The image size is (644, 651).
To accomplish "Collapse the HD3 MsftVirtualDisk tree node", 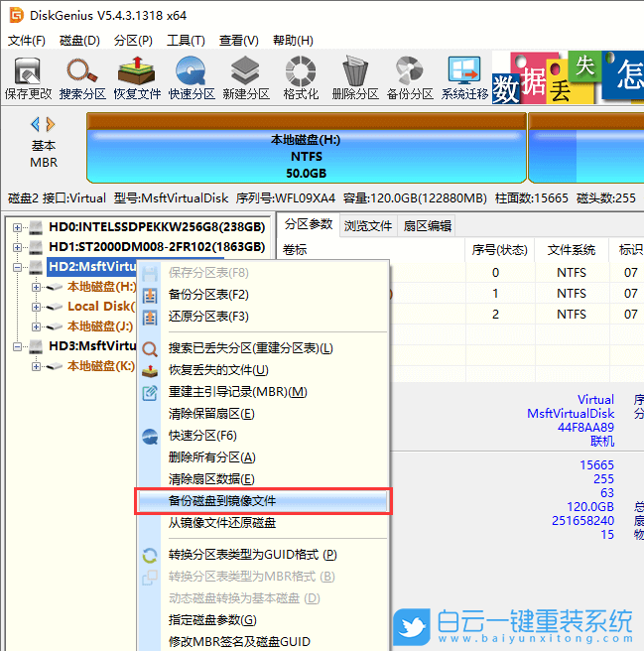I will tap(17, 346).
